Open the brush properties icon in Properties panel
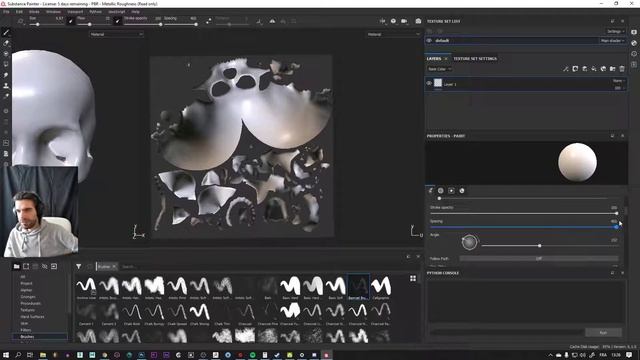The width and height of the screenshot is (640, 360). click(x=430, y=191)
